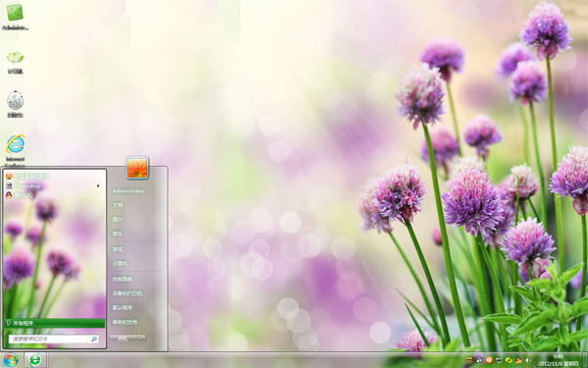Image resolution: width=588 pixels, height=368 pixels.
Task: Focus the Start menu search box
Action: click(54, 339)
